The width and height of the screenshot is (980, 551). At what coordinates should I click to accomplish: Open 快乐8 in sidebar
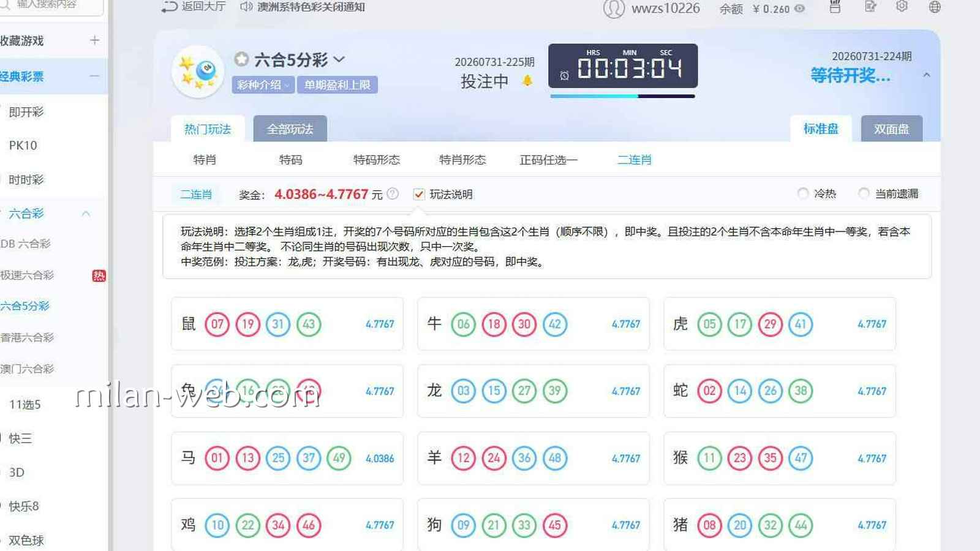tap(24, 506)
